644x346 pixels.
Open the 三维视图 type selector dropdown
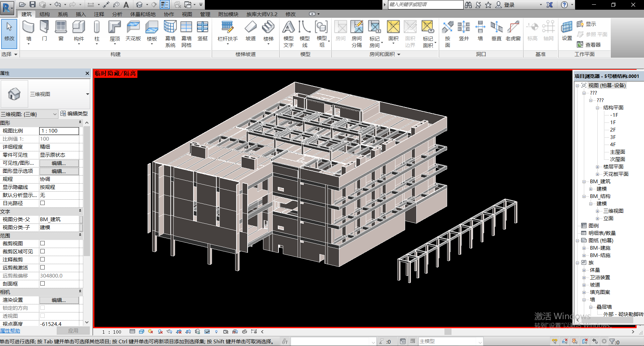[x=87, y=94]
